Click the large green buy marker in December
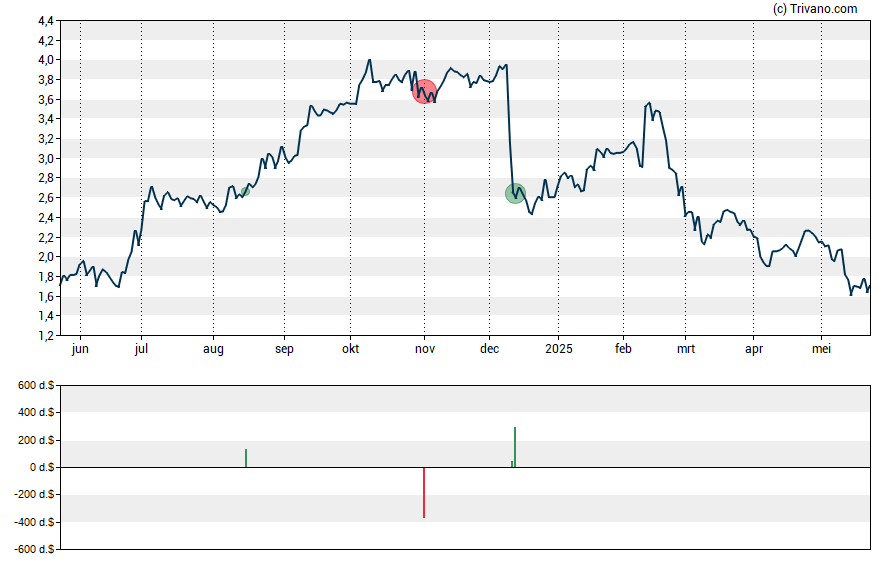 coord(515,194)
